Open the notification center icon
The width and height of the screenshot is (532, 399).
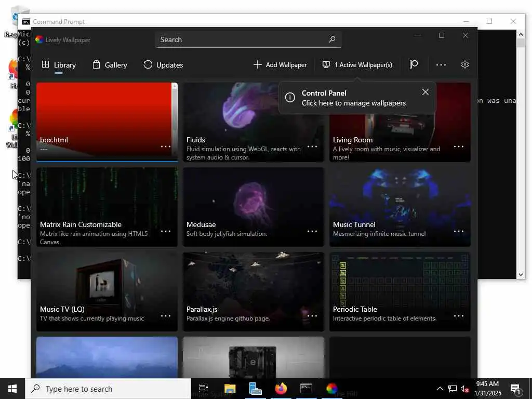[516, 389]
